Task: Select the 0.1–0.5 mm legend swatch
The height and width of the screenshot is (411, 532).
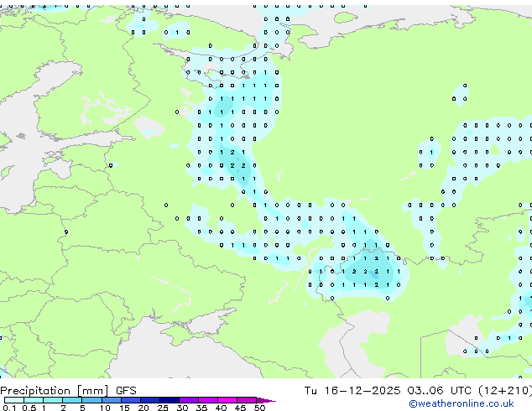Action: [x=14, y=400]
